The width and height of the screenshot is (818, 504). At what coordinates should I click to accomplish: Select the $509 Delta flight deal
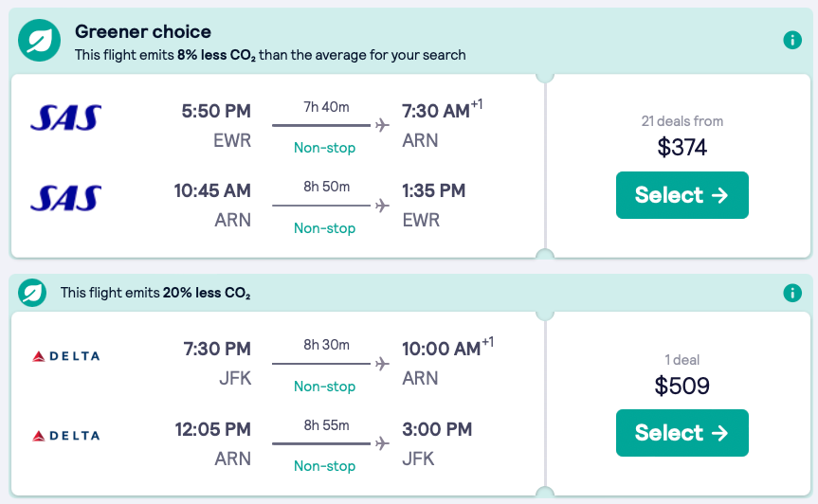pyautogui.click(x=682, y=433)
